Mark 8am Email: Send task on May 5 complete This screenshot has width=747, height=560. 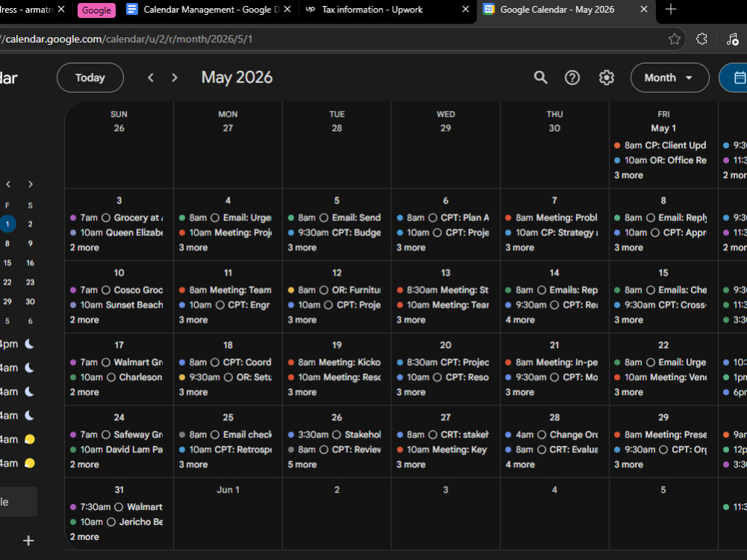324,217
